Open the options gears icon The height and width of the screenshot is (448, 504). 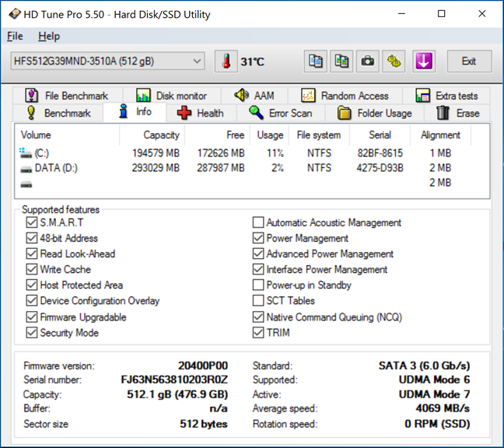(394, 61)
